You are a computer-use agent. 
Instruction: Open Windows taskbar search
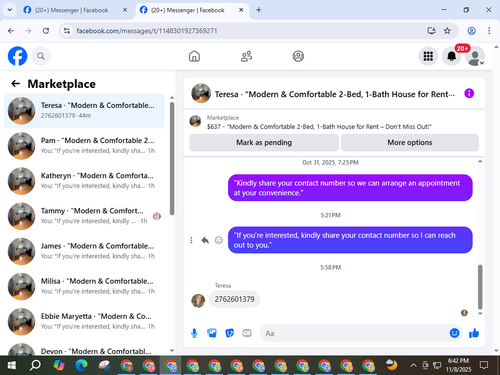tap(35, 365)
